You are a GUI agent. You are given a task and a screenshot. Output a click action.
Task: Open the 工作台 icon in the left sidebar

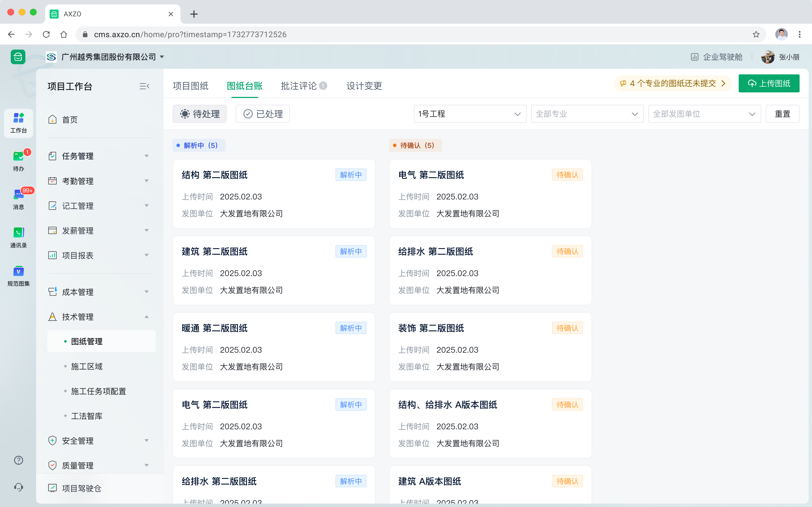(x=18, y=123)
